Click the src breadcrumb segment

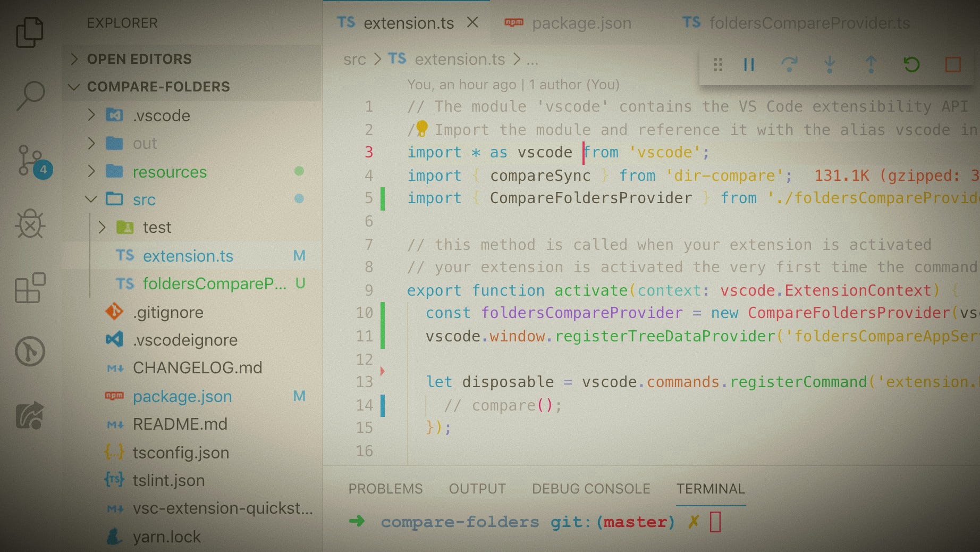[x=354, y=60]
